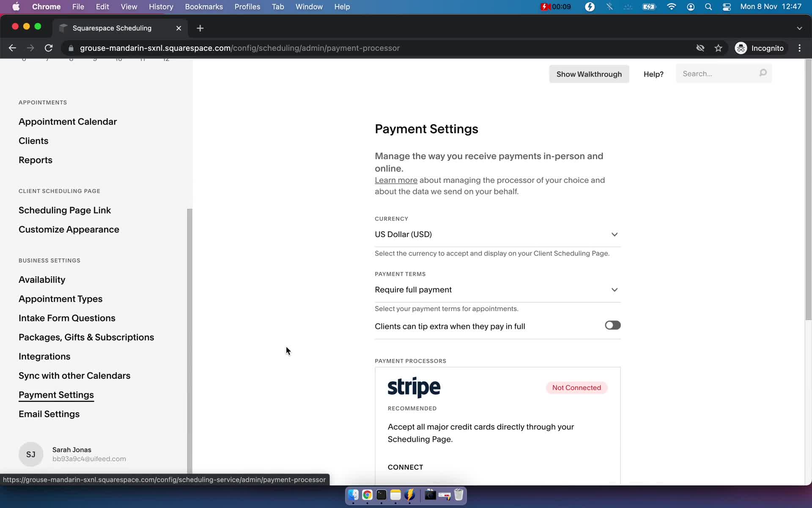The image size is (812, 508).
Task: Click the Wi-Fi status icon
Action: pos(671,7)
